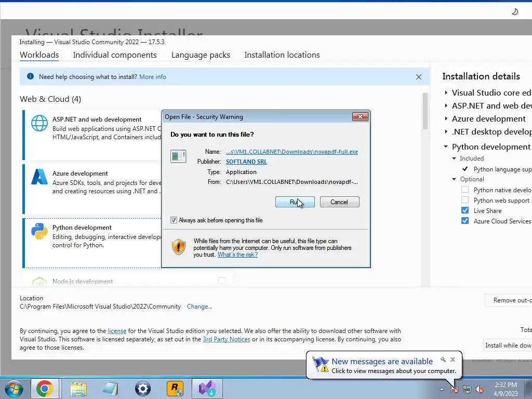Open the Action Center flag icon
This screenshot has width=532, height=399.
tap(455, 390)
